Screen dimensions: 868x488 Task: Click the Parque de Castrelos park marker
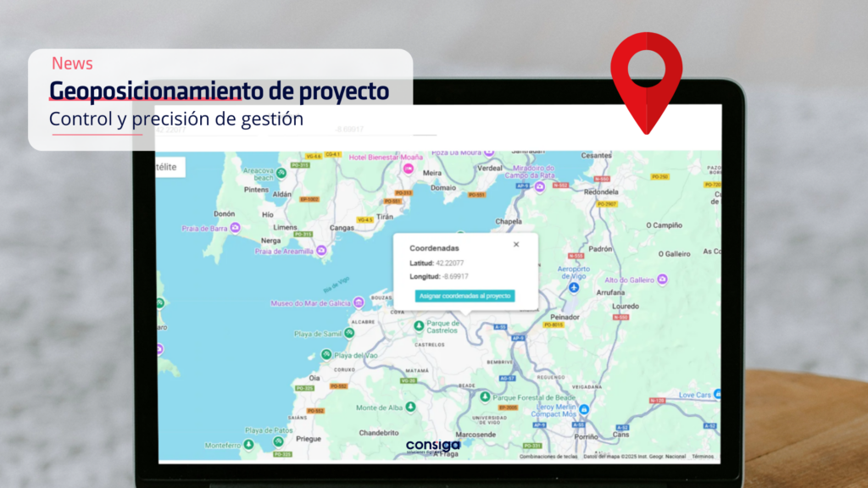[x=418, y=325]
